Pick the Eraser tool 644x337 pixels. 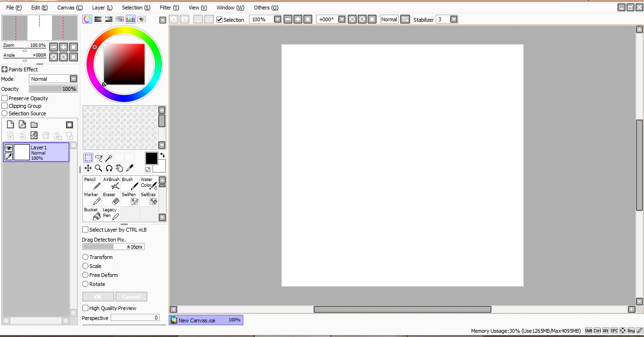[x=111, y=199]
